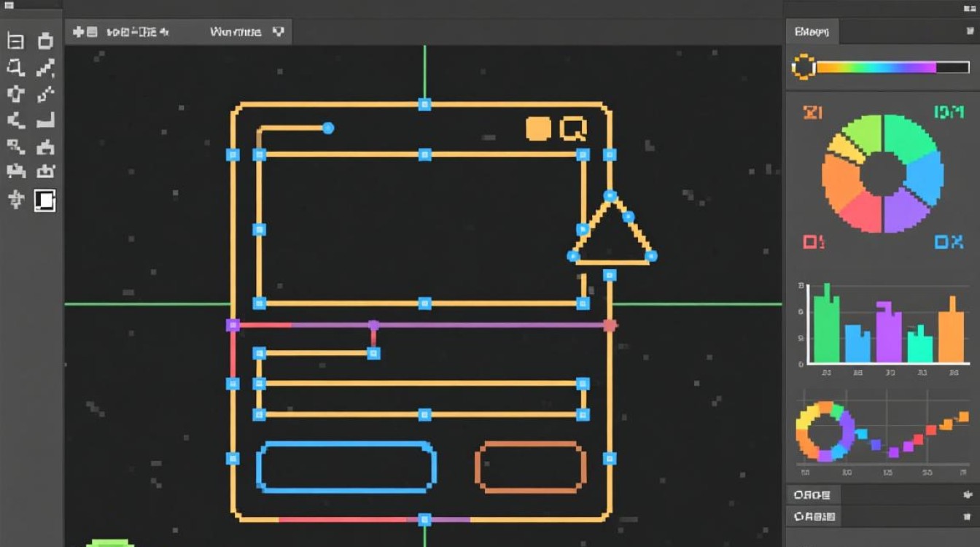The width and height of the screenshot is (980, 547).
Task: Toggle the dashed orange circle beside the color bar
Action: pyautogui.click(x=804, y=67)
